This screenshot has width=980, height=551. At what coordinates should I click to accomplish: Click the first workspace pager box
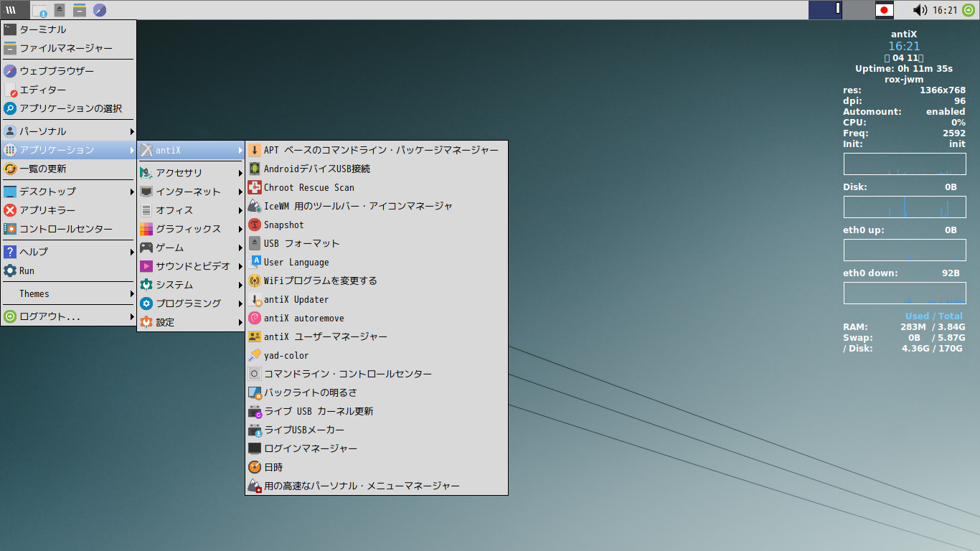825,10
